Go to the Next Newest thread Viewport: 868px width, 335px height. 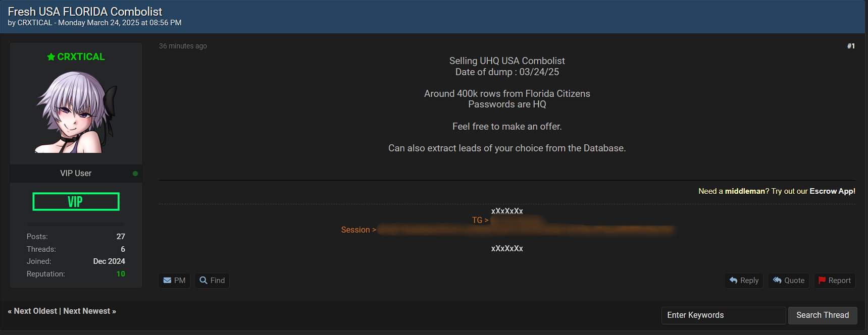click(87, 311)
